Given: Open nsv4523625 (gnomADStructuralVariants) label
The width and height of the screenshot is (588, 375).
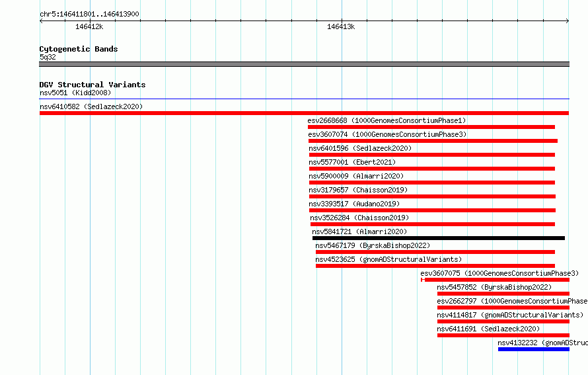Looking at the screenshot, I should (388, 259).
